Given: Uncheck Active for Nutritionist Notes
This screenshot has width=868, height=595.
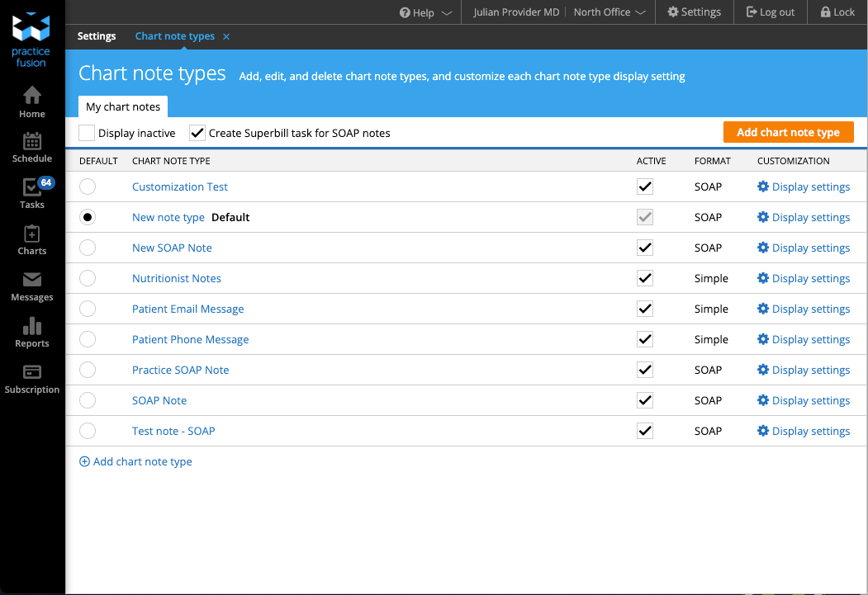Looking at the screenshot, I should [645, 278].
